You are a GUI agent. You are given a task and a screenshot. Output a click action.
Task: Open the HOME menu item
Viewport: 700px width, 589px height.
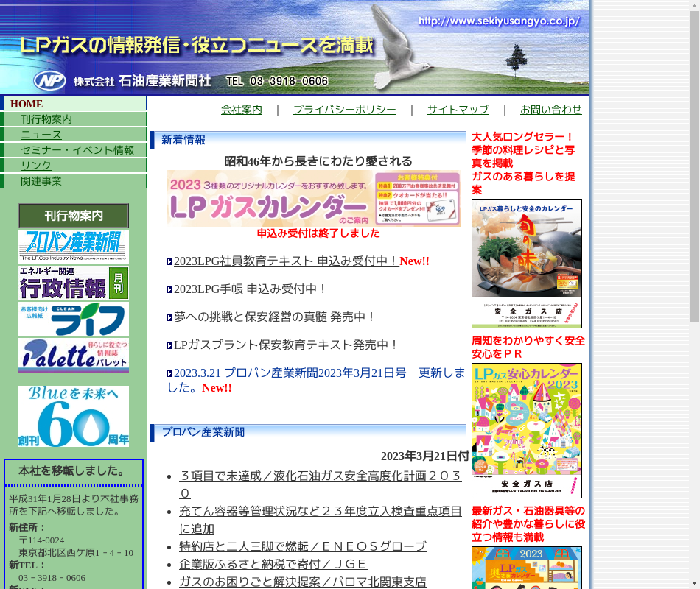pyautogui.click(x=27, y=104)
